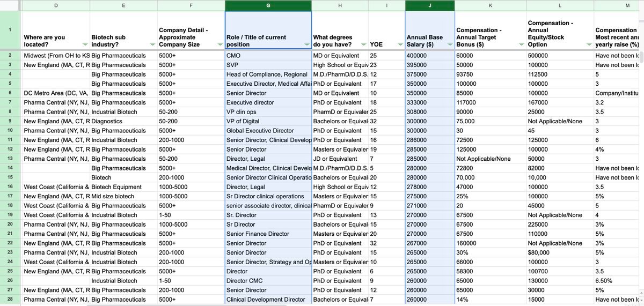The height and width of the screenshot is (306, 644).
Task: Select column E header
Action: 123,6
